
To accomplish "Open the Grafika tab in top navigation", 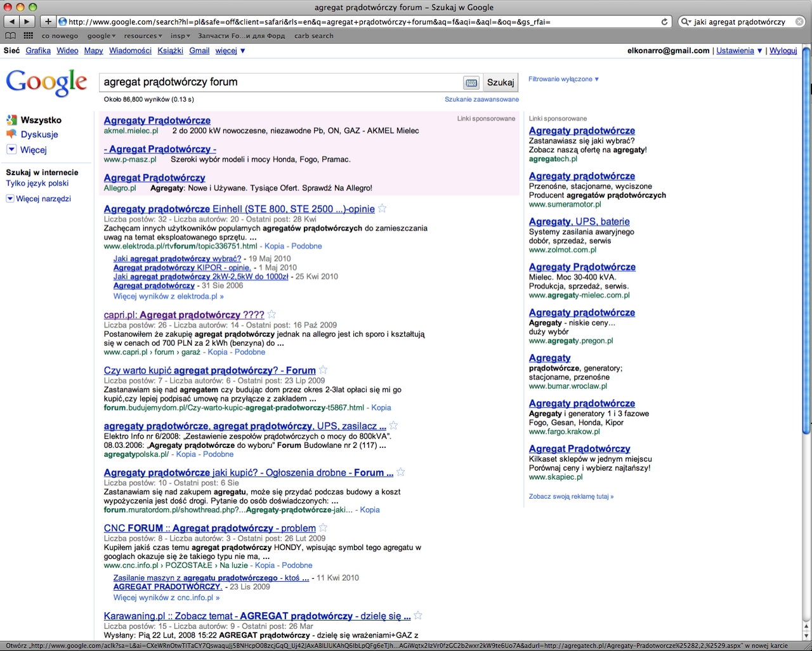I will (38, 51).
